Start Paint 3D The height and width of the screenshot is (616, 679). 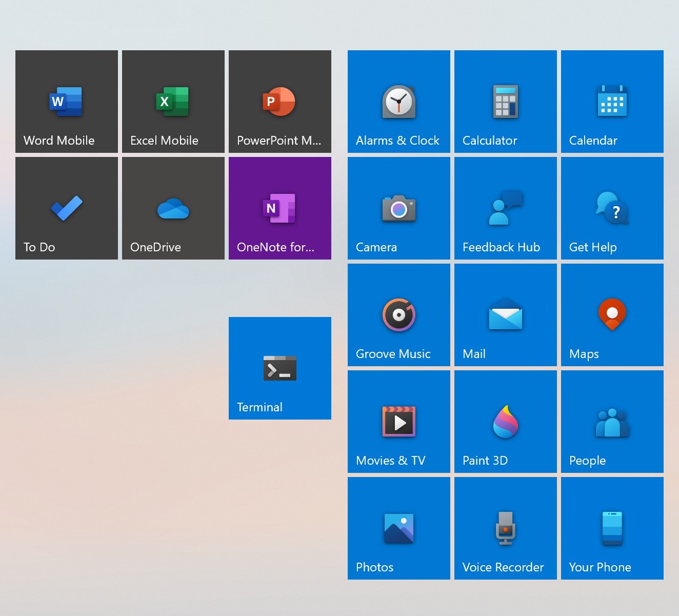coord(505,422)
